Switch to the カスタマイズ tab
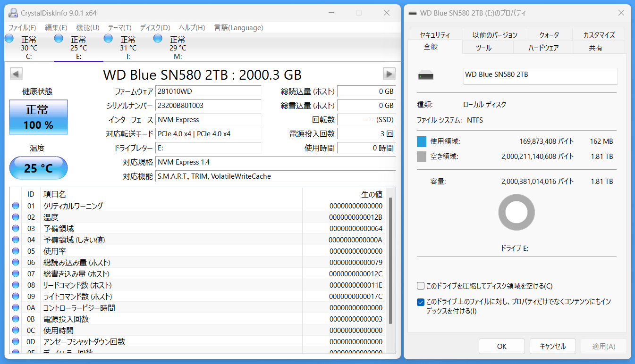635x364 pixels. tap(599, 35)
